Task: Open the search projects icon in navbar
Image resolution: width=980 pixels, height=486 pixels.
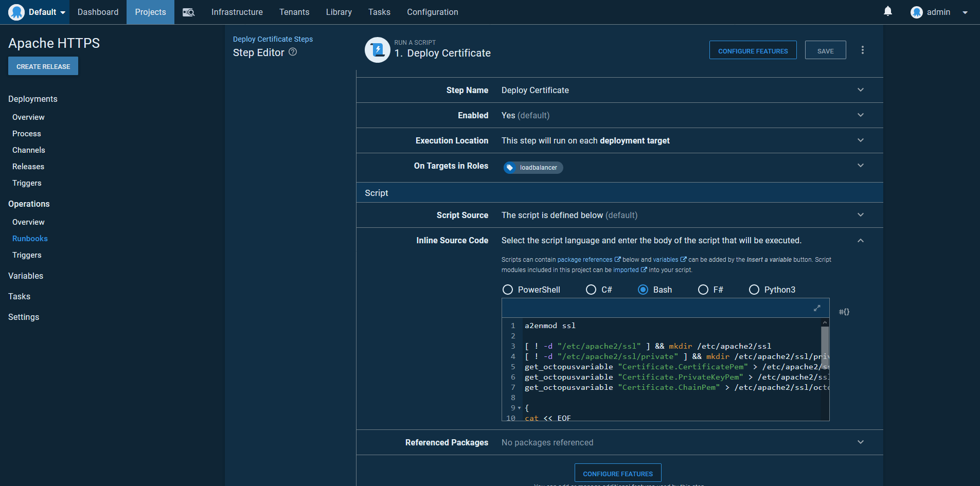Action: 188,12
